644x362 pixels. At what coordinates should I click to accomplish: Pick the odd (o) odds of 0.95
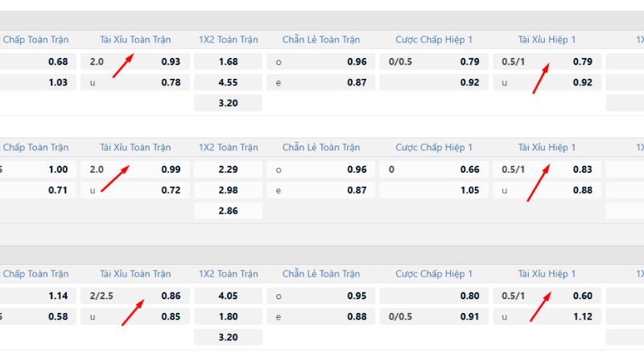pyautogui.click(x=357, y=296)
